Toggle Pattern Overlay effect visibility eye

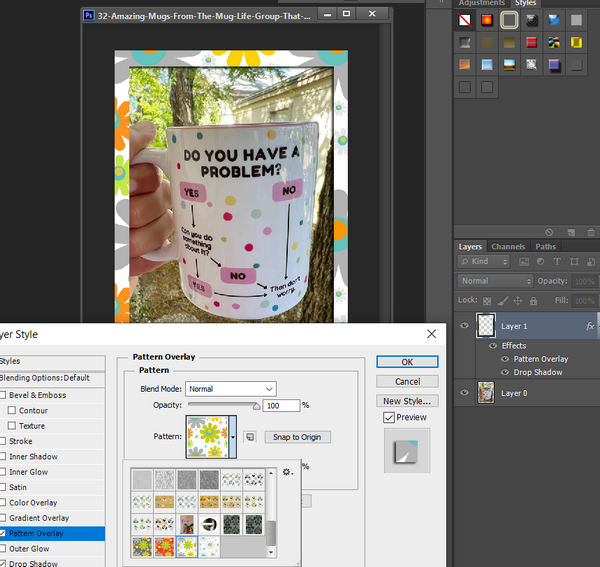tap(505, 359)
